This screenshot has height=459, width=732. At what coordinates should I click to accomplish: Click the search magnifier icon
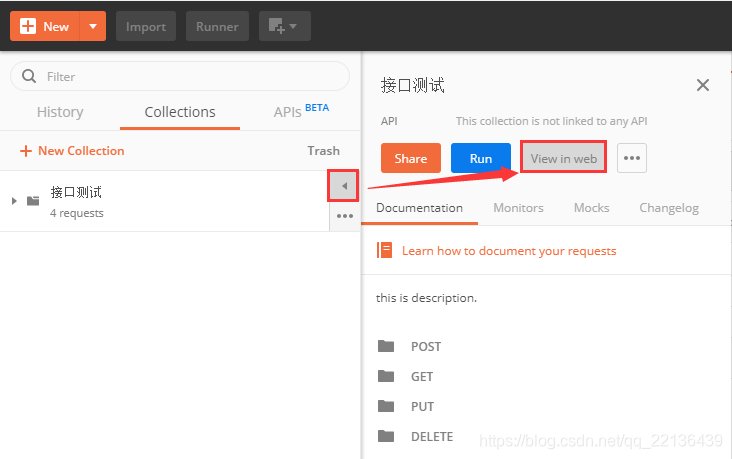(x=29, y=76)
